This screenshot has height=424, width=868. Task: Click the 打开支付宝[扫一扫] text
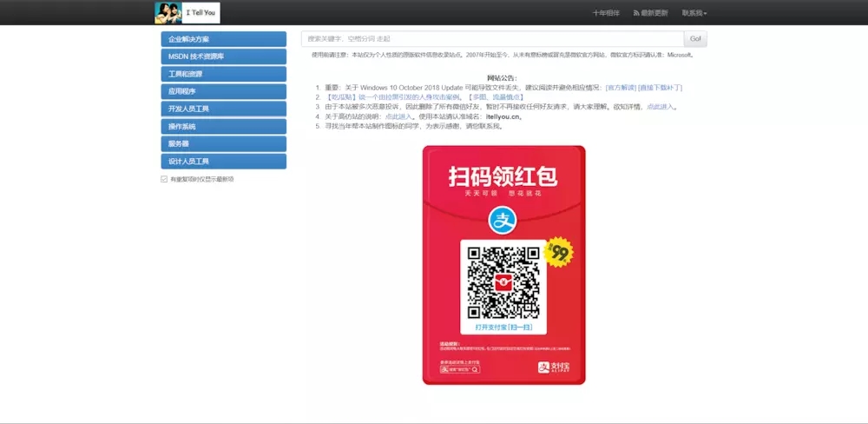(x=503, y=327)
